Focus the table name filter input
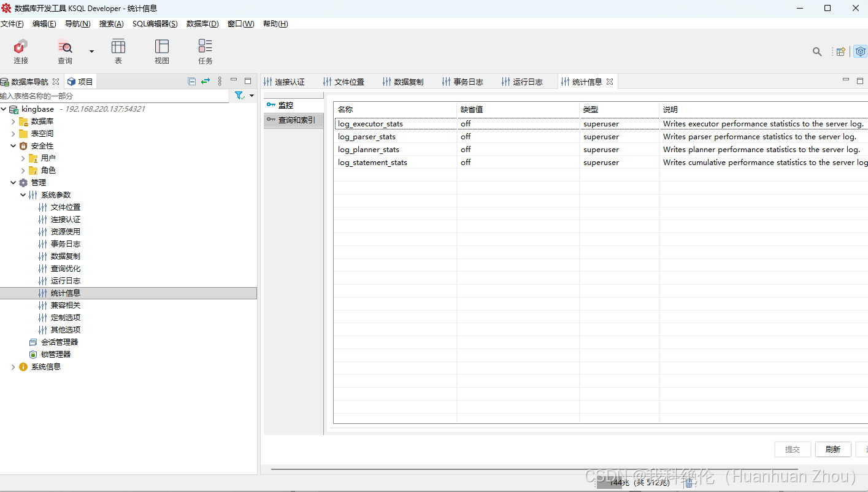Image resolution: width=868 pixels, height=492 pixels. coord(115,96)
